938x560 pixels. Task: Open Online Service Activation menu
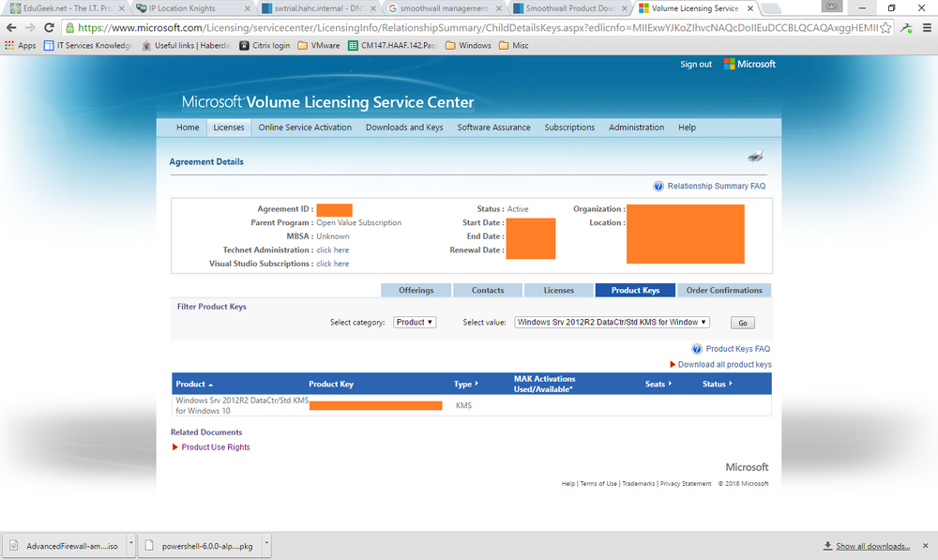(x=305, y=128)
